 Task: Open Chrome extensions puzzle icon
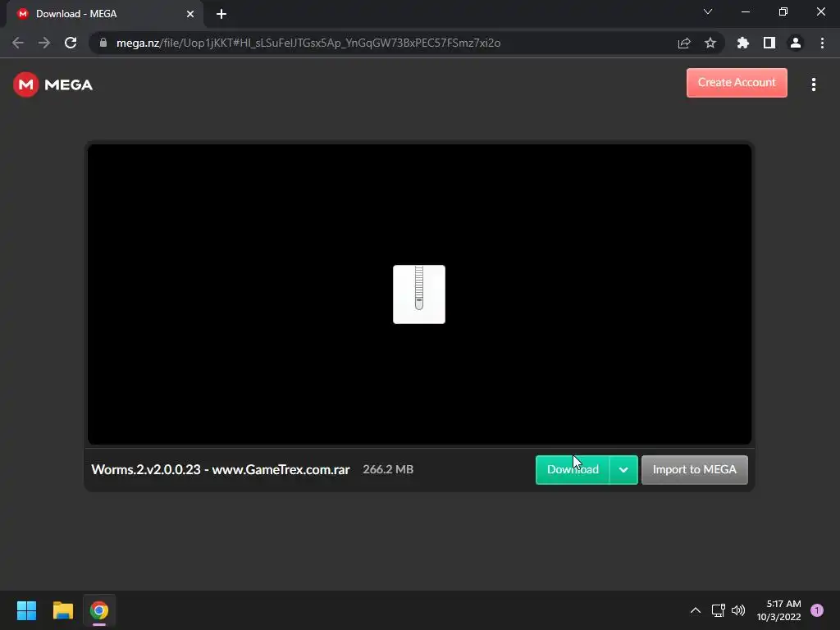tap(742, 43)
